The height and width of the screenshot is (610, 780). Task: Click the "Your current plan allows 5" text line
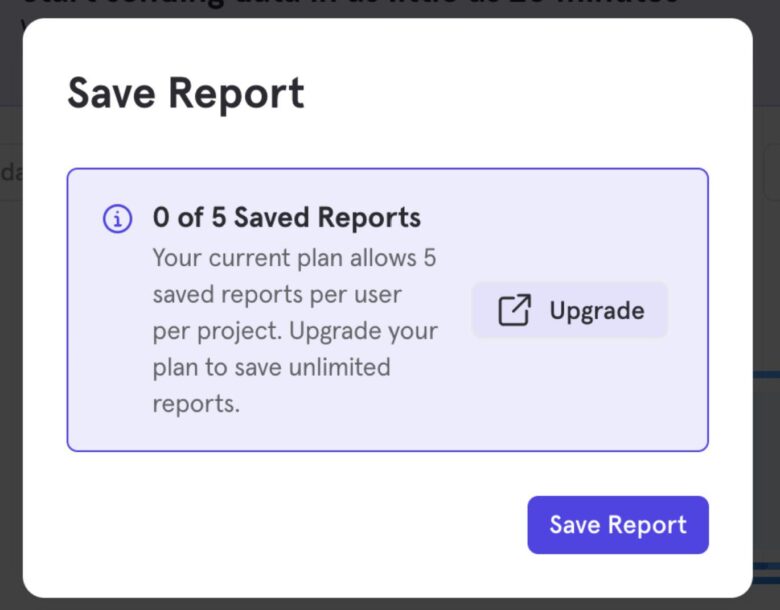coord(294,258)
